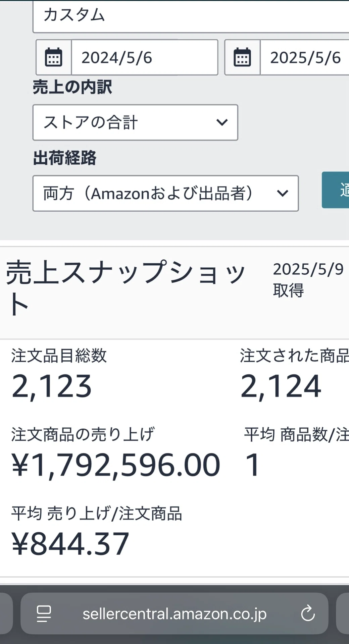The image size is (349, 644).
Task: Open the カスタム date range selector
Action: coord(191,16)
